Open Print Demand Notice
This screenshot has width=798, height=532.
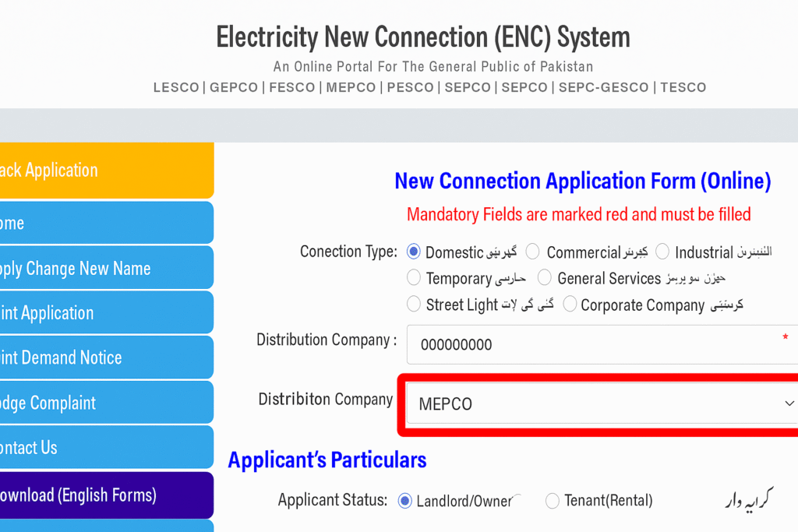coord(107,357)
